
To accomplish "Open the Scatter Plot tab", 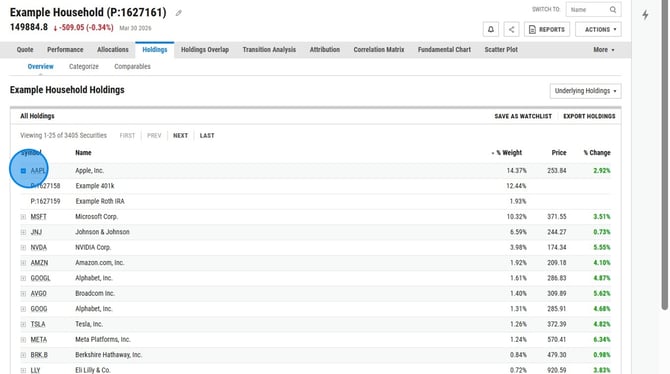I will coord(501,50).
